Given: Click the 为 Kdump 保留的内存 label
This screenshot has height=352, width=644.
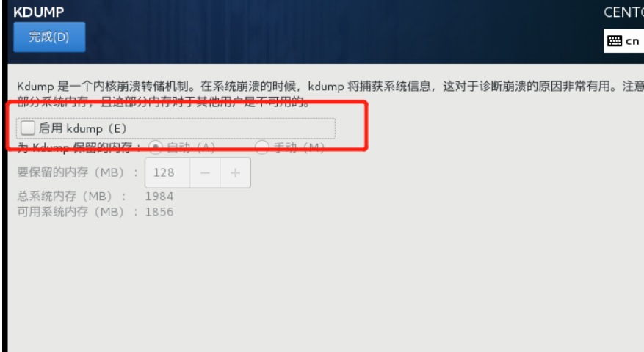Looking at the screenshot, I should point(78,147).
